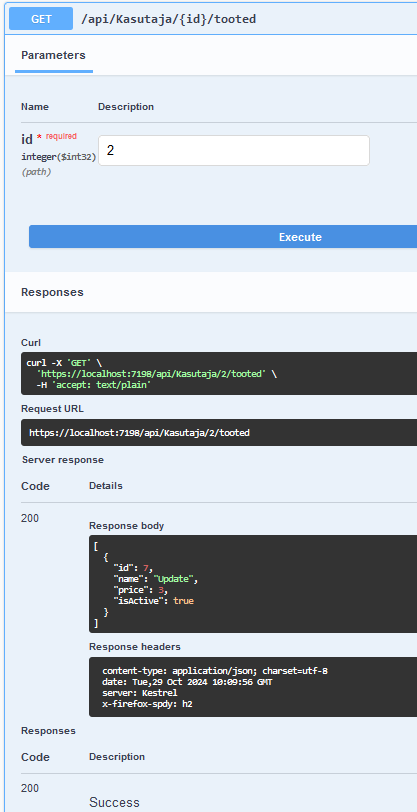Select the Parameters tab

pyautogui.click(x=53, y=55)
